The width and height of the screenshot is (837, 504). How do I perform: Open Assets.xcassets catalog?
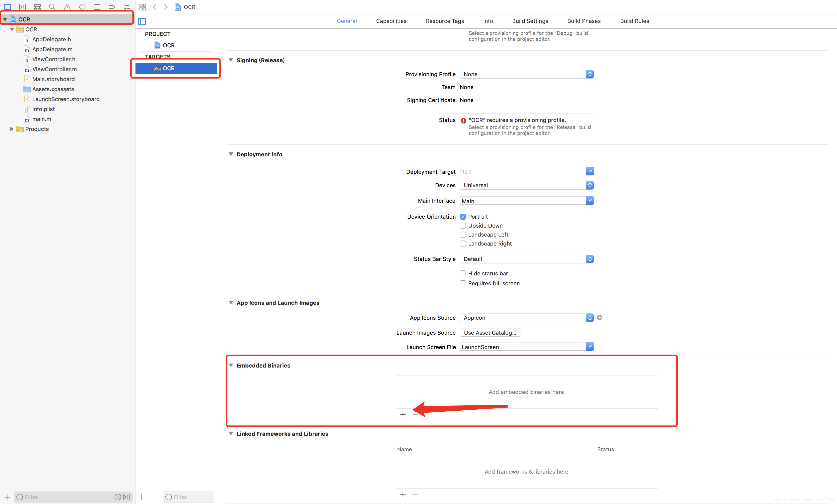[53, 89]
